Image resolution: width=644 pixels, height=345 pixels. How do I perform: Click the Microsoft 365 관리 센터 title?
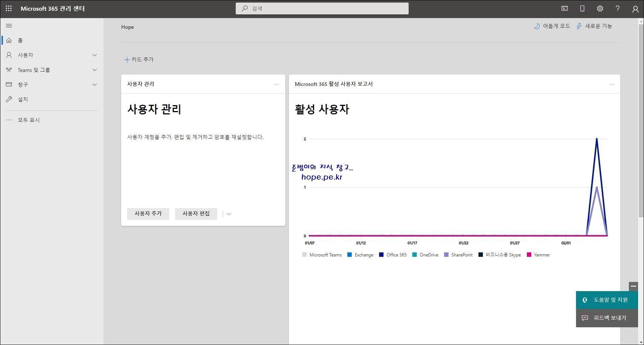53,8
